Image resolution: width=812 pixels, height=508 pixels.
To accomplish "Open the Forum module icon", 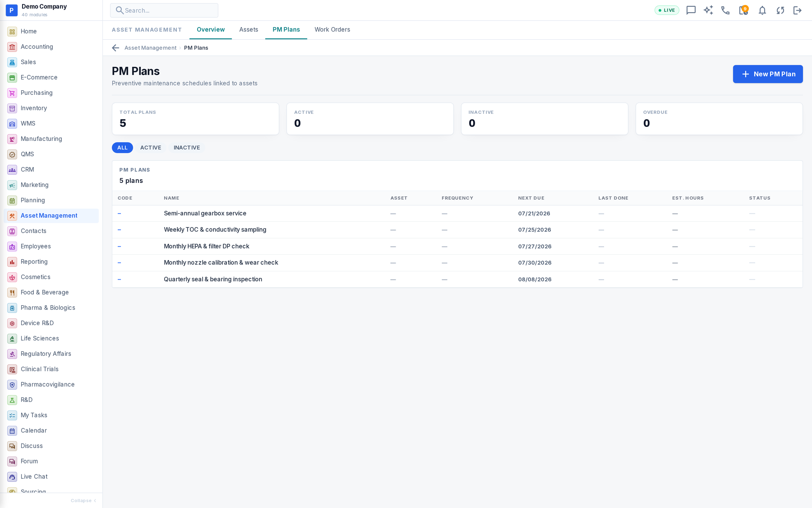I will click(12, 461).
